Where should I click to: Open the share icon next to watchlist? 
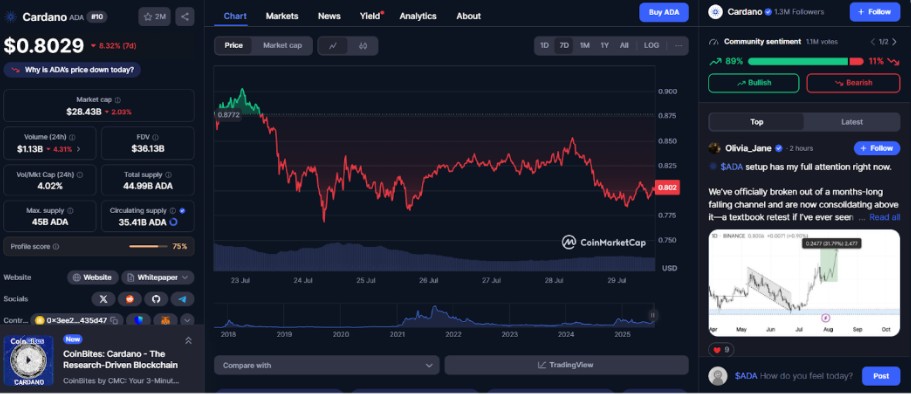pyautogui.click(x=185, y=17)
